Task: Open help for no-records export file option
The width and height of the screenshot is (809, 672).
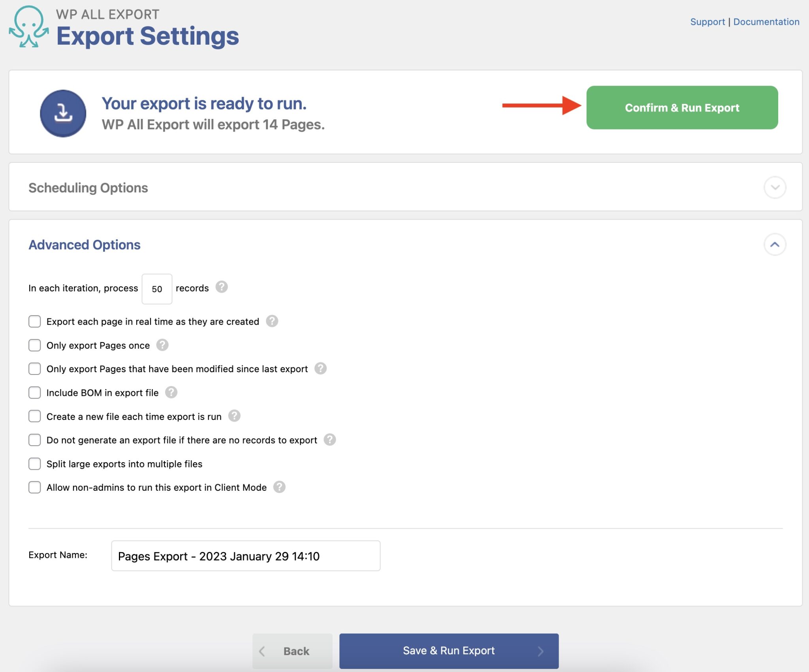Action: 330,440
